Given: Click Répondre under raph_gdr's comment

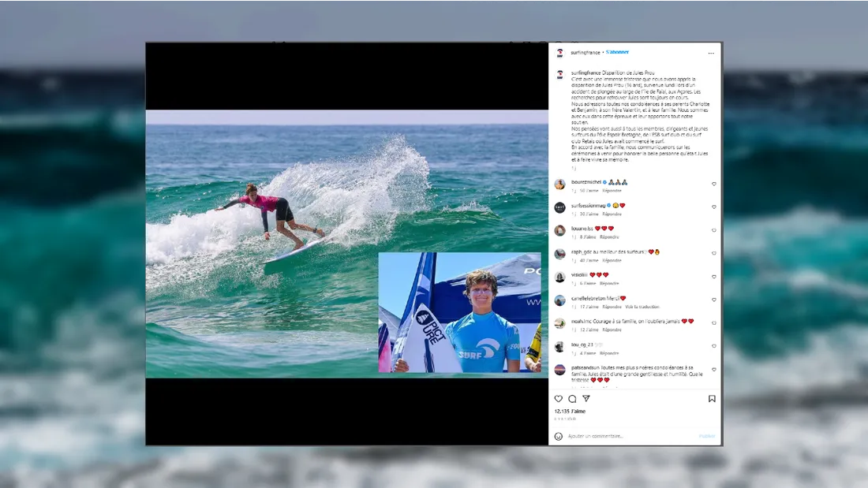Looking at the screenshot, I should [x=612, y=260].
